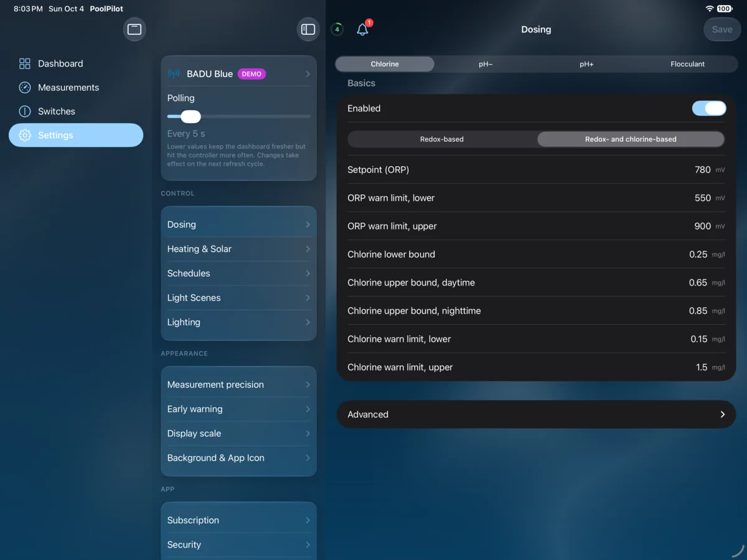Open BADU Blue controller chevron
747x560 pixels.
[308, 74]
